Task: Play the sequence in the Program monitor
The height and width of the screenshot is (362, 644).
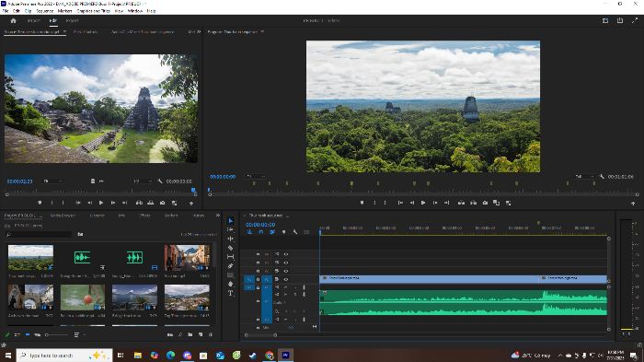Action: click(x=423, y=203)
